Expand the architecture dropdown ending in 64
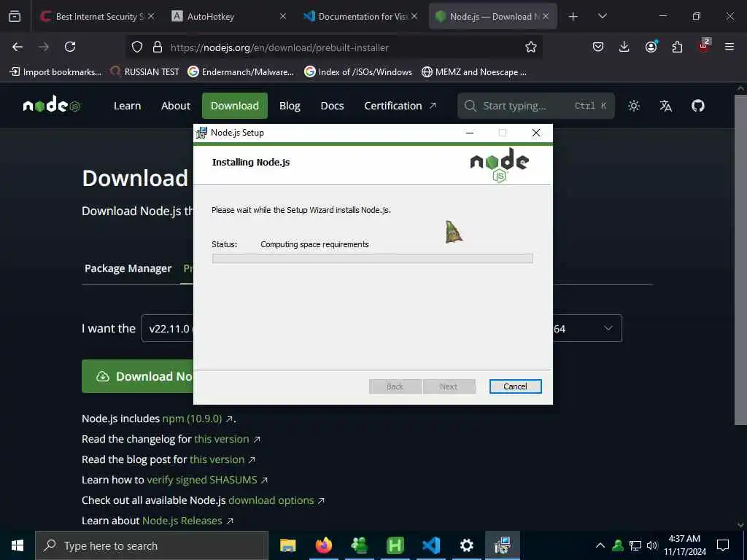Viewport: 747px width, 560px height. [587, 329]
